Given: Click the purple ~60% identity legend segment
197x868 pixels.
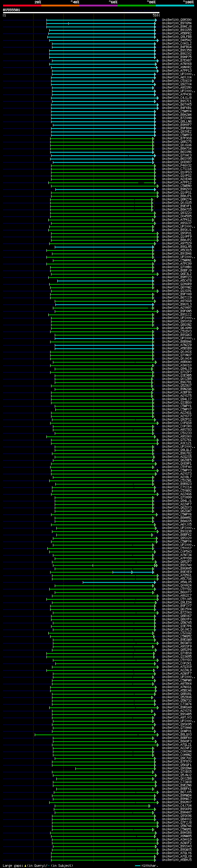Looking at the screenshot, I should click(98, 6).
